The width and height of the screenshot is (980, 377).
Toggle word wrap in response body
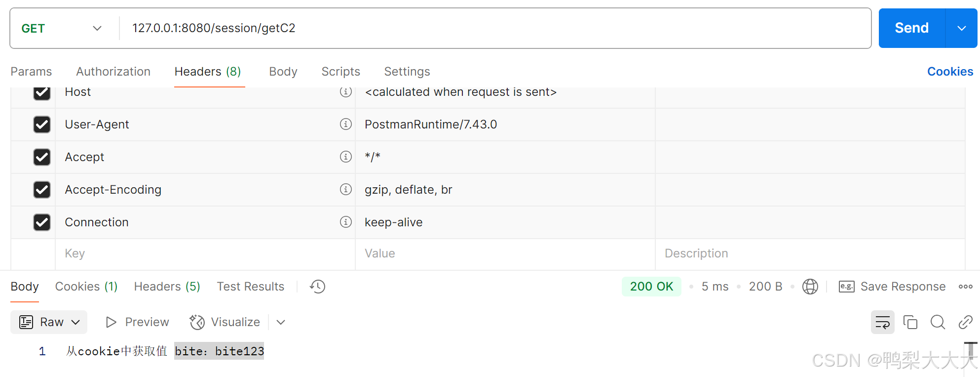click(x=882, y=323)
